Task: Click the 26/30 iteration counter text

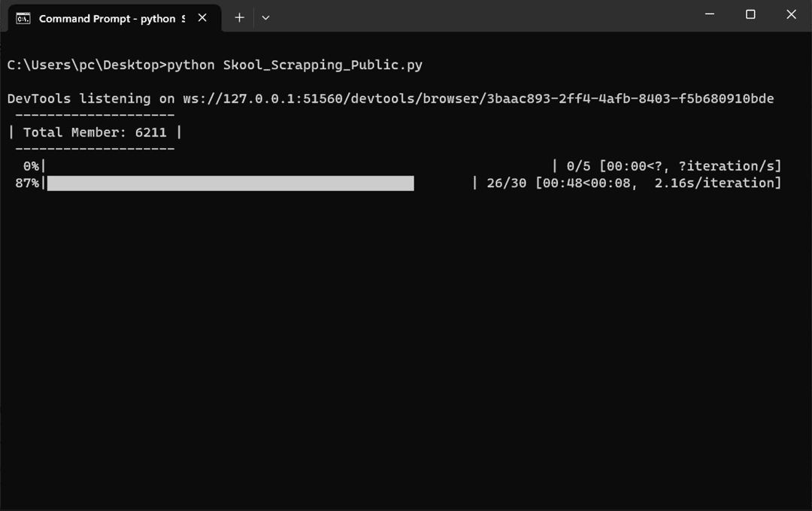Action: click(507, 183)
